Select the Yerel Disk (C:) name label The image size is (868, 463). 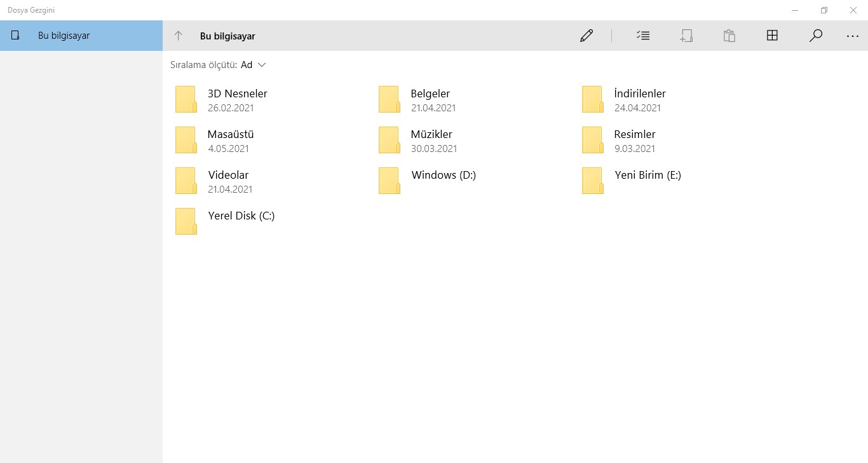[241, 216]
